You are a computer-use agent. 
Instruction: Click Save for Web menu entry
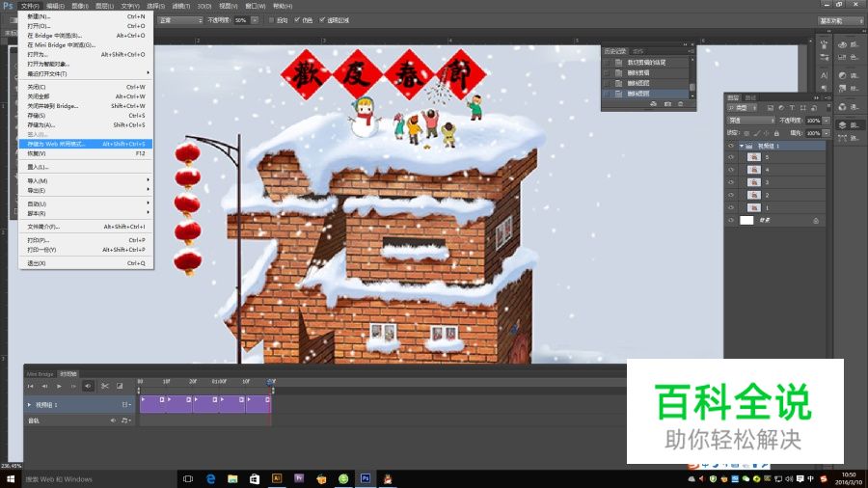coord(58,144)
